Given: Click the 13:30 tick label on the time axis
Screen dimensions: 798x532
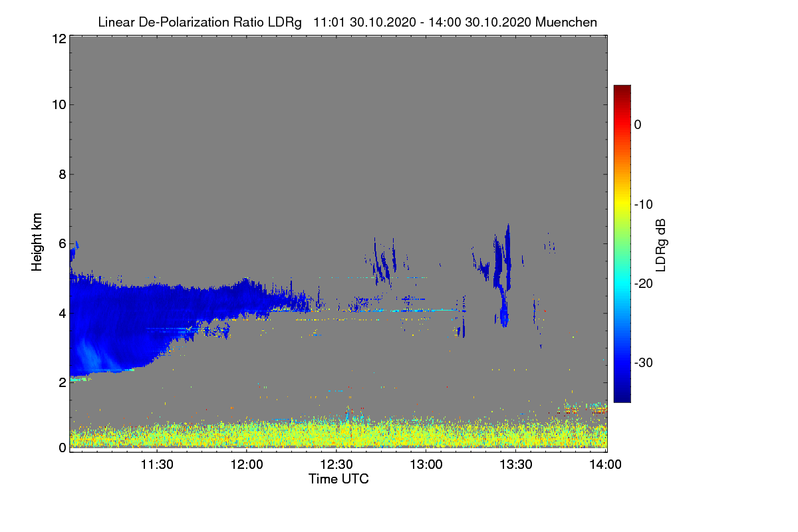Looking at the screenshot, I should point(516,465).
